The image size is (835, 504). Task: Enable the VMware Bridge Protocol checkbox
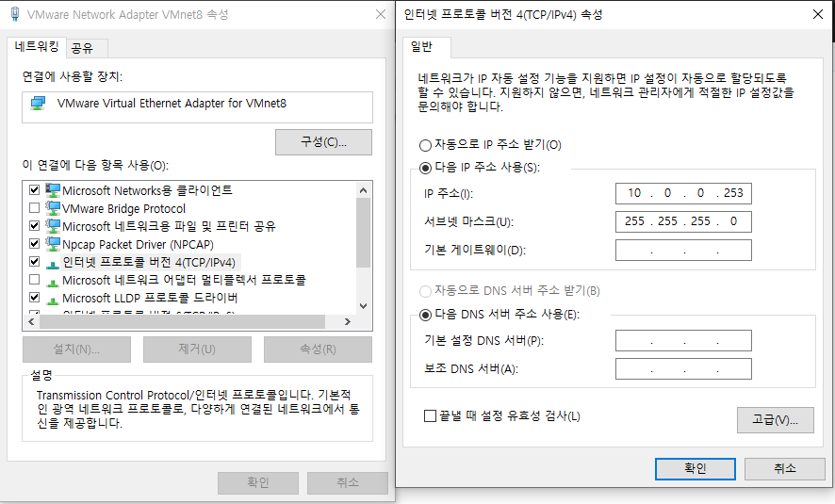[35, 207]
